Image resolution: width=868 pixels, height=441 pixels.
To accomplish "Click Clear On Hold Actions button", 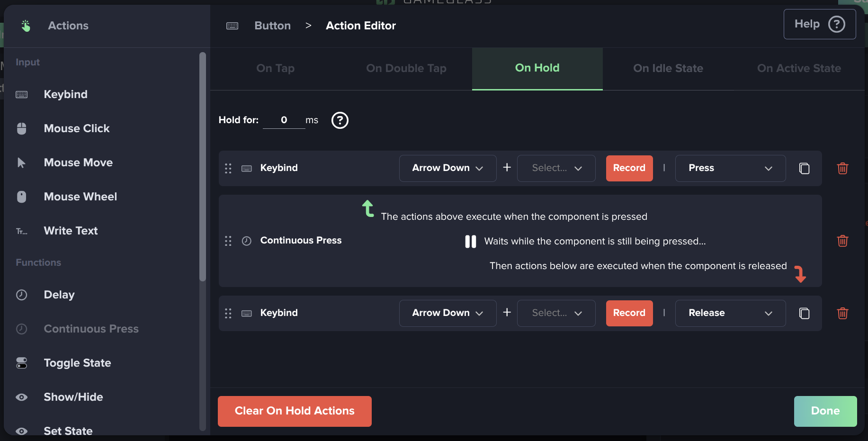I will point(295,411).
